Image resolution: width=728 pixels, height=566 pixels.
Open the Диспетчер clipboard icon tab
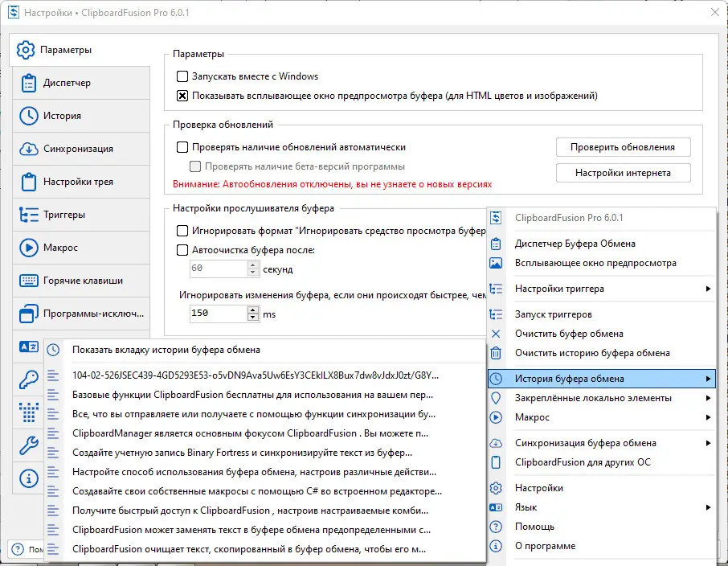click(28, 83)
